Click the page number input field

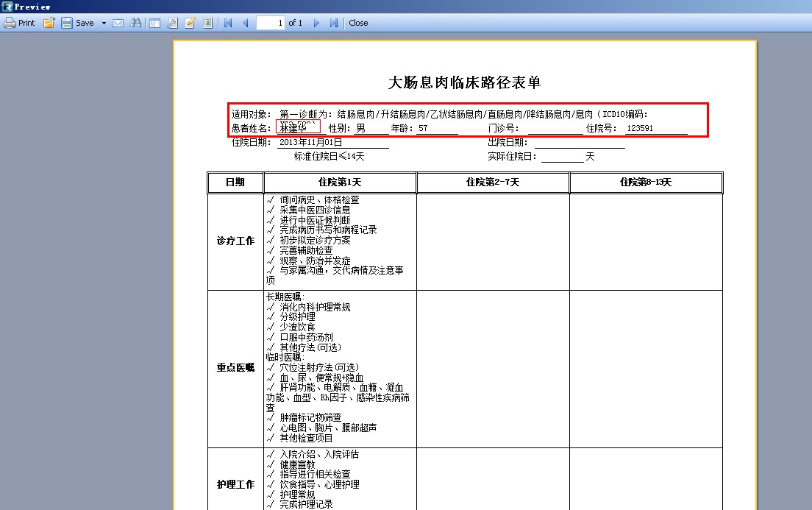coord(271,23)
